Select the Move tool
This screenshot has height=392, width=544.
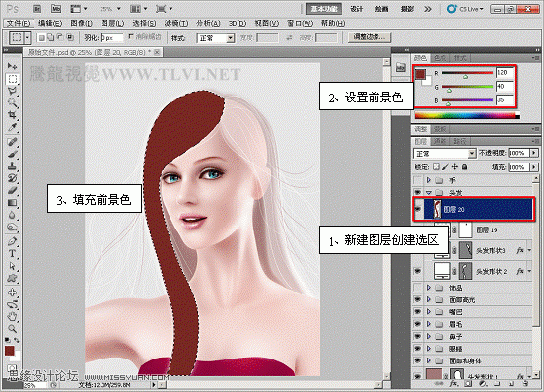[13, 66]
